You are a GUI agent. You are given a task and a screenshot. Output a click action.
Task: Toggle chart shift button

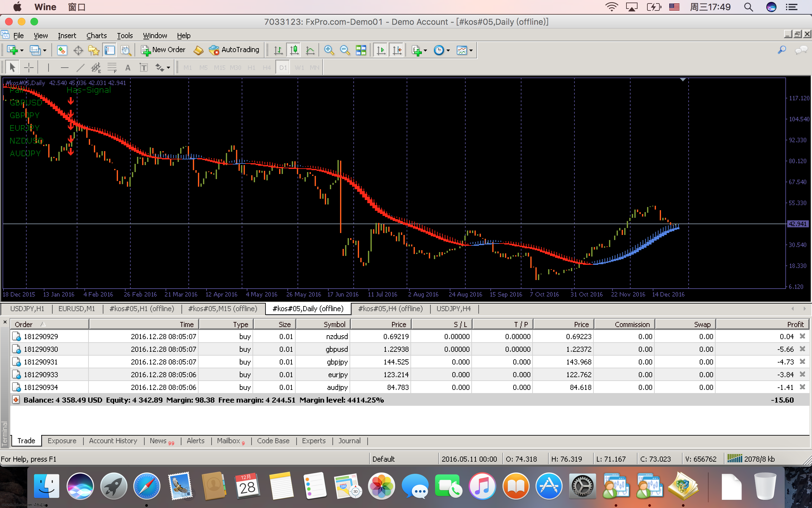point(397,50)
